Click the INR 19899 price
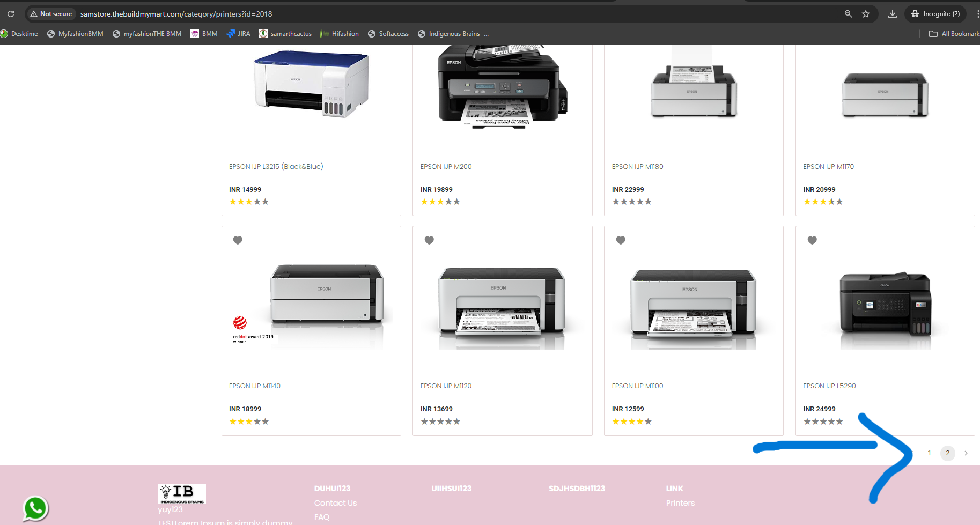980x525 pixels. coord(437,190)
